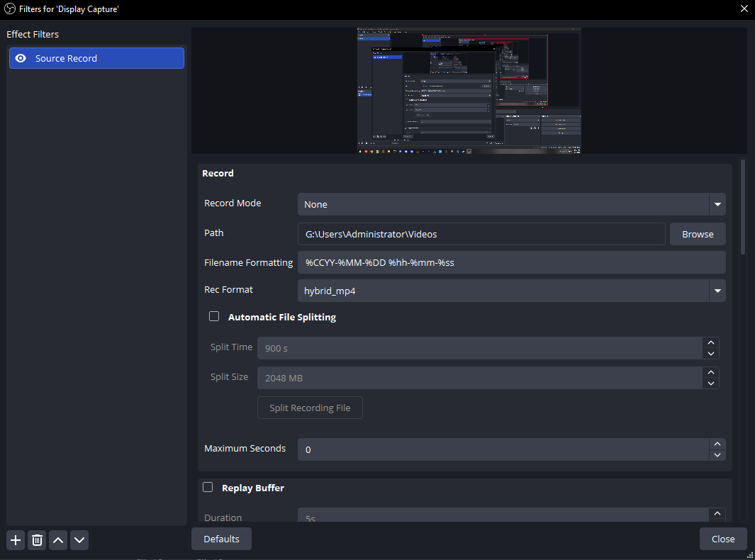Click the Path label text
Image resolution: width=755 pixels, height=560 pixels.
coord(214,233)
